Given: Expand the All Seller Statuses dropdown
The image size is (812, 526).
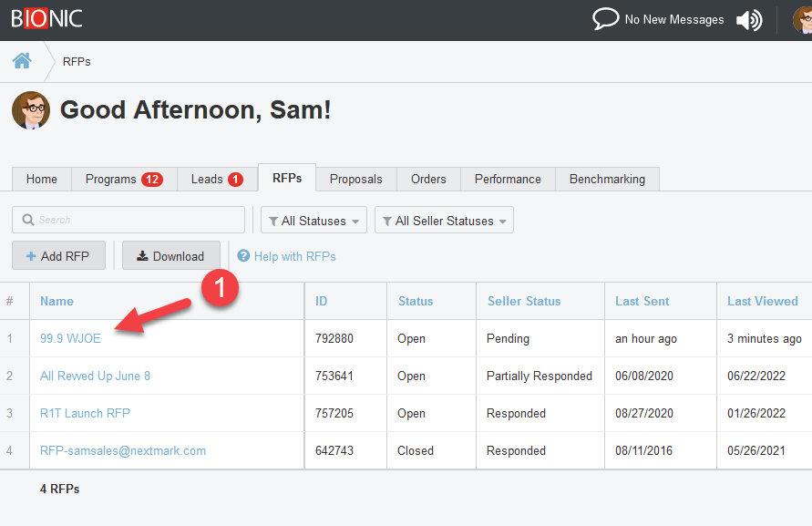Looking at the screenshot, I should tap(444, 221).
